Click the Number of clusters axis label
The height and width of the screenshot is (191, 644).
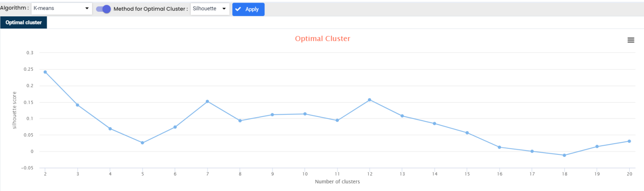coord(337,182)
